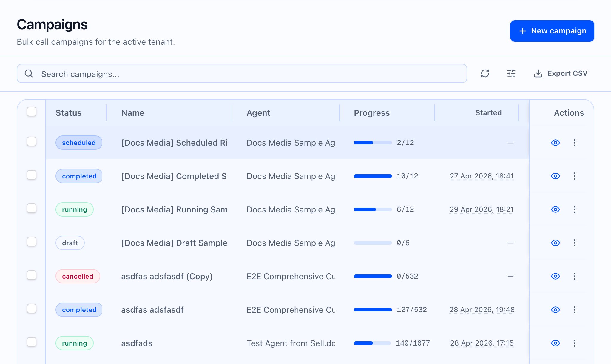
Task: Toggle the select-all header checkbox
Action: (32, 112)
